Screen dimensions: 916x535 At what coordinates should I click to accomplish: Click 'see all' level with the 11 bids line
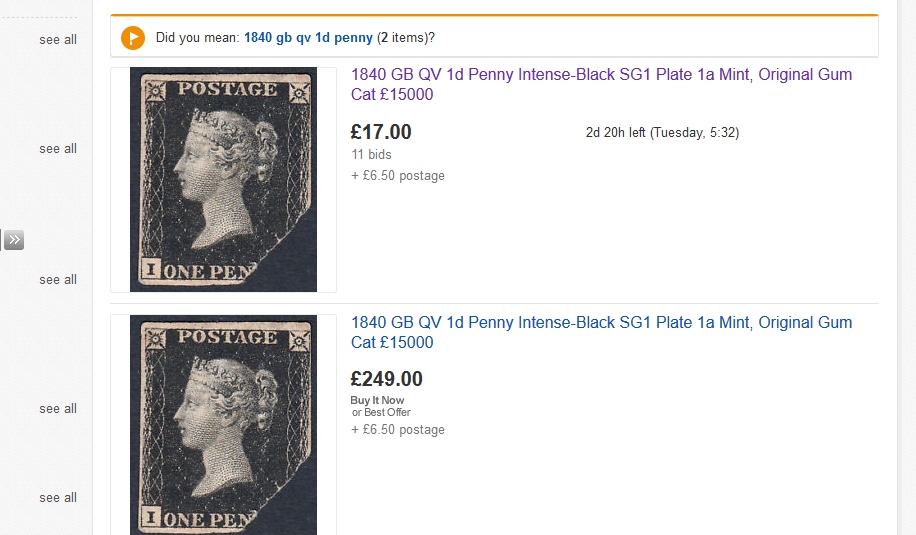(x=58, y=149)
